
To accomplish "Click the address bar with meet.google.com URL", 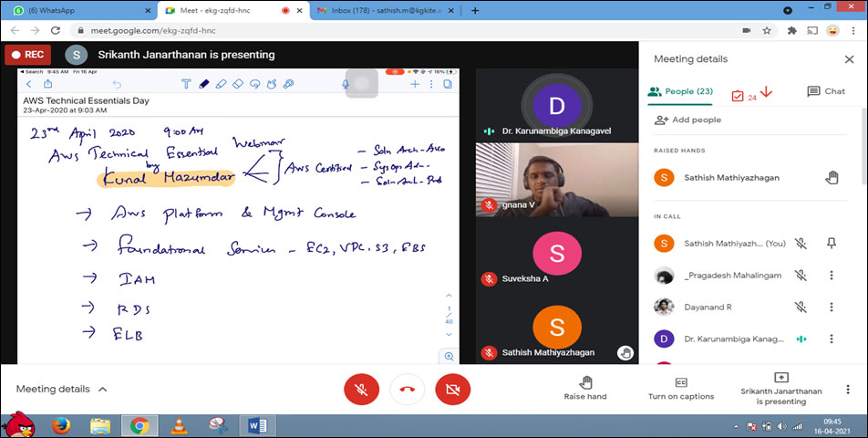I will pyautogui.click(x=365, y=30).
